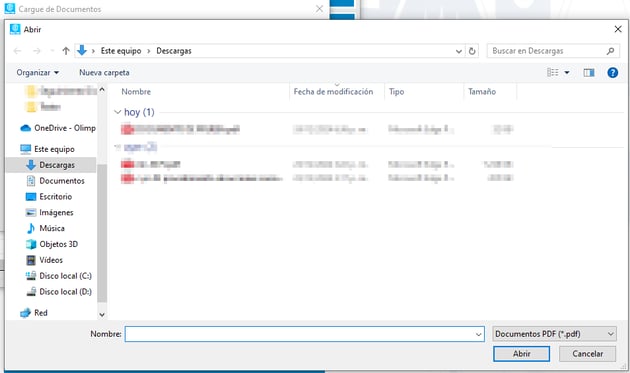
Task: Click the navigation pane scroll down arrow
Action: (102, 315)
